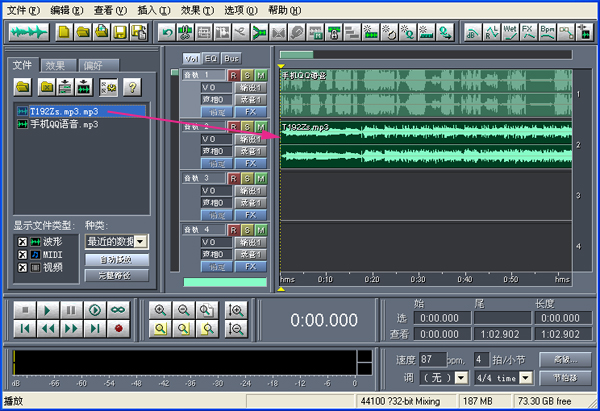This screenshot has height=411, width=600.
Task: Solo track 3 with S button
Action: point(248,178)
